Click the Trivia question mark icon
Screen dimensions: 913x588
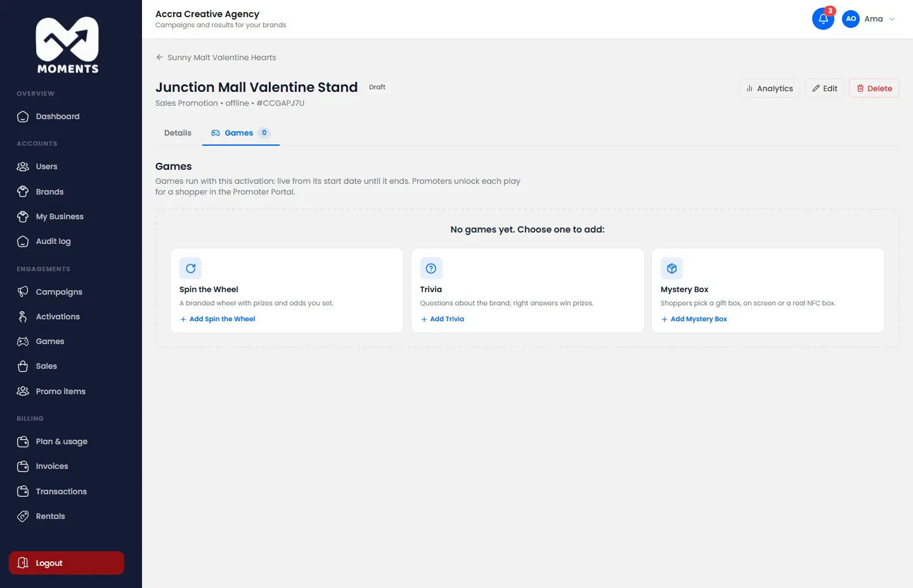tap(431, 268)
